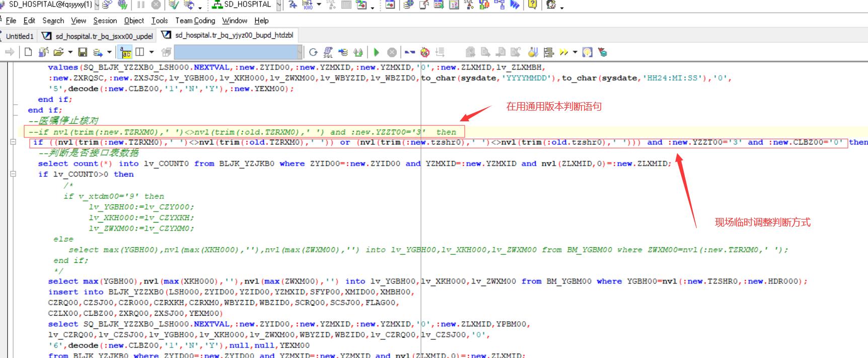This screenshot has width=868, height=358.
Task: Click the yellow double-arrow icon
Action: 563,52
